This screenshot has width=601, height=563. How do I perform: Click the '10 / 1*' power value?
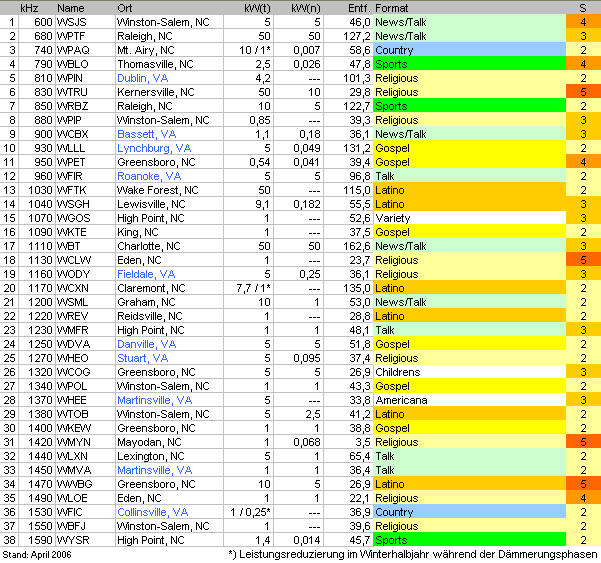255,50
